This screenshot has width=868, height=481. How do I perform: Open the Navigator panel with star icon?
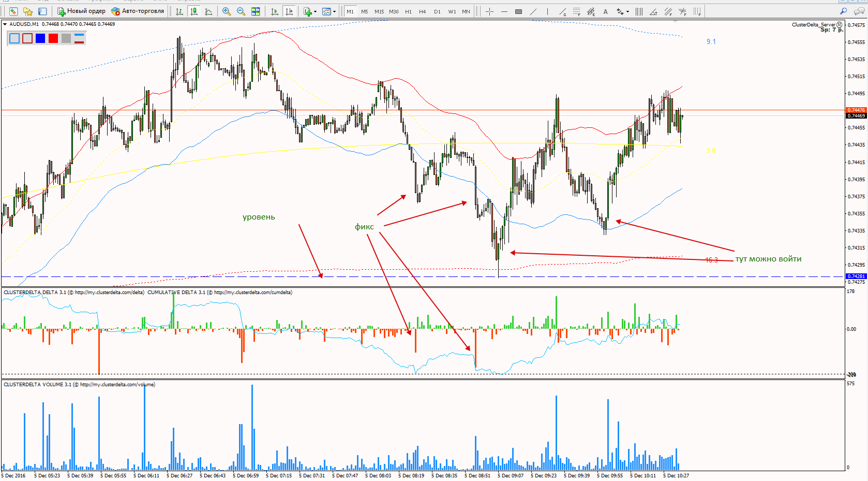coord(28,11)
